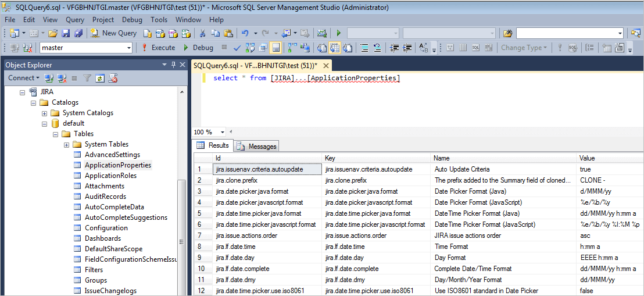Open the Query menu
The image size is (644, 296).
click(74, 20)
